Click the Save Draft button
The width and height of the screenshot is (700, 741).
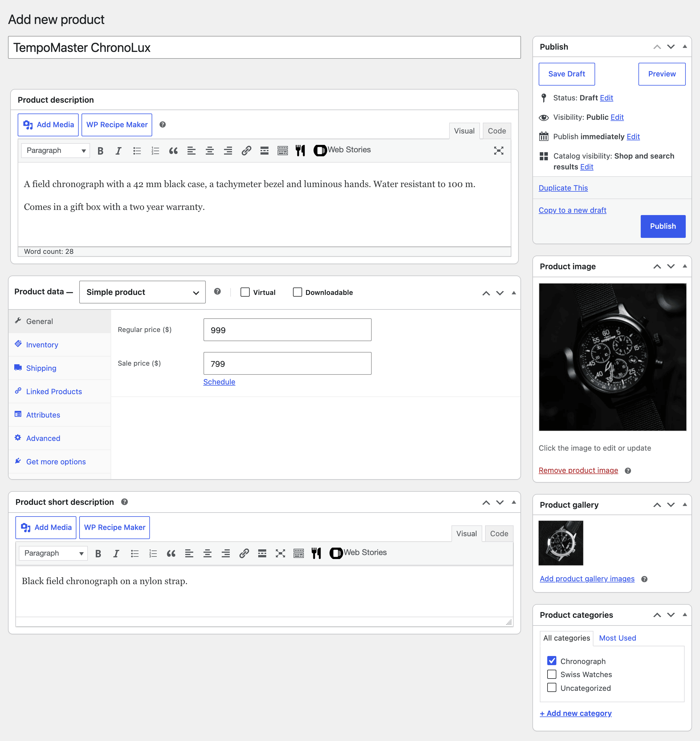click(566, 74)
